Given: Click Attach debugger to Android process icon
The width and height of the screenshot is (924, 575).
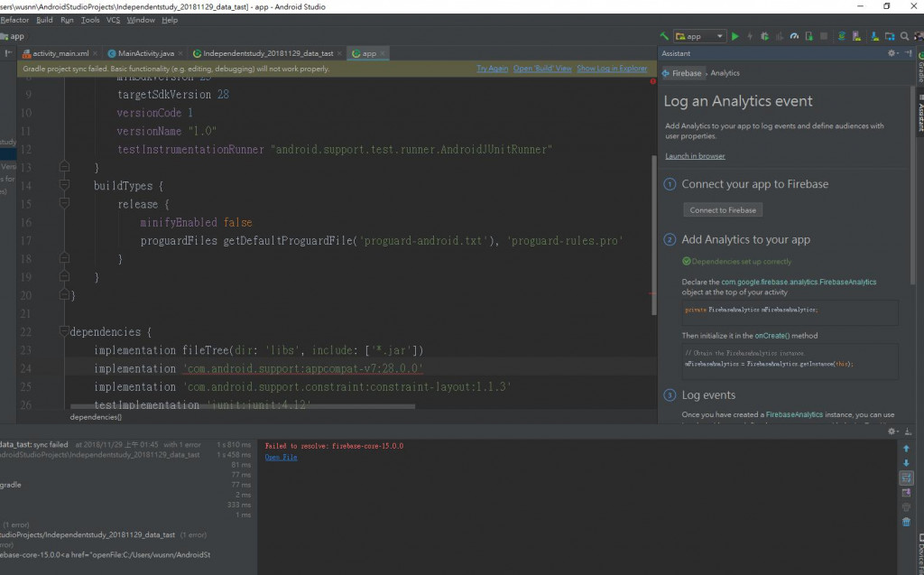Looking at the screenshot, I should 809,36.
